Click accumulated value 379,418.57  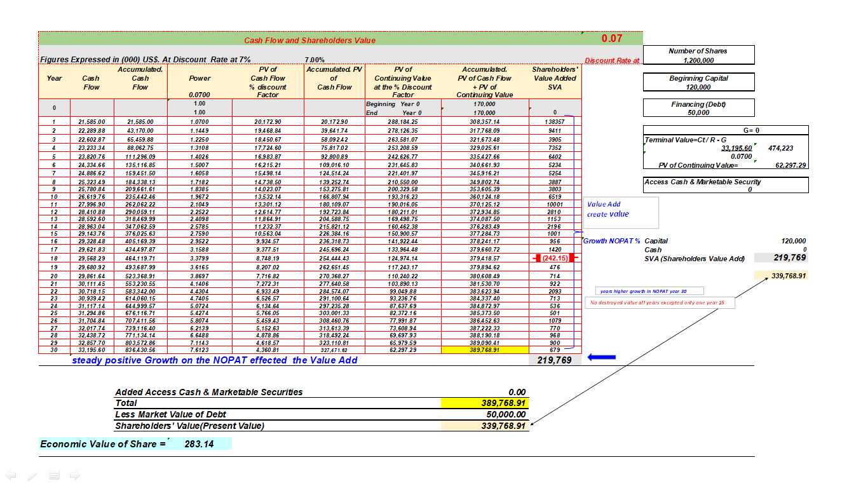[484, 259]
